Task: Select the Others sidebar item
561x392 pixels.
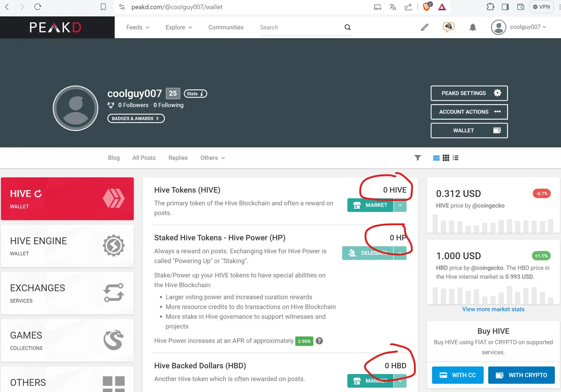Action: (x=67, y=379)
